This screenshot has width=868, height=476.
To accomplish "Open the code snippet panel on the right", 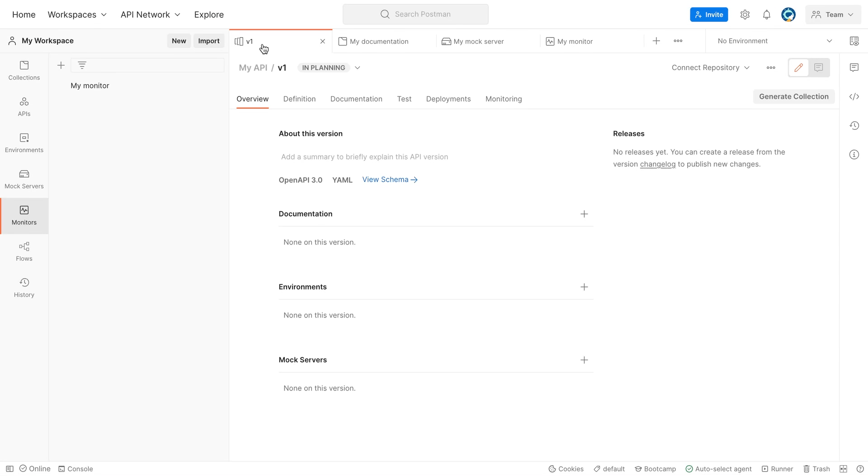I will (x=854, y=96).
